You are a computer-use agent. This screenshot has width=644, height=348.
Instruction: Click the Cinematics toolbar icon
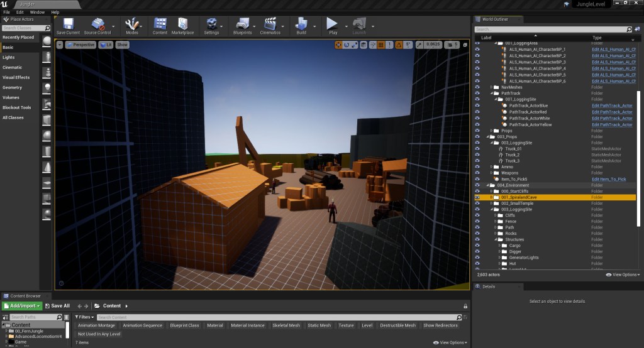pos(270,25)
